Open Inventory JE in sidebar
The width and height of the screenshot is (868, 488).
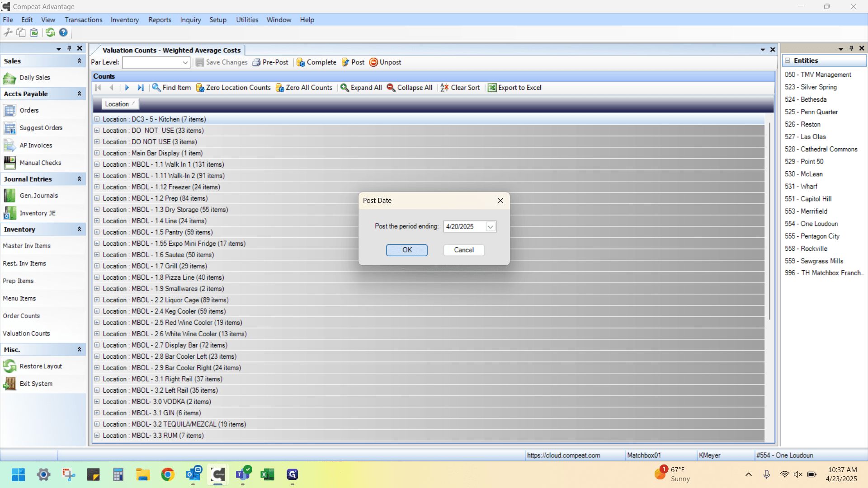pyautogui.click(x=38, y=213)
